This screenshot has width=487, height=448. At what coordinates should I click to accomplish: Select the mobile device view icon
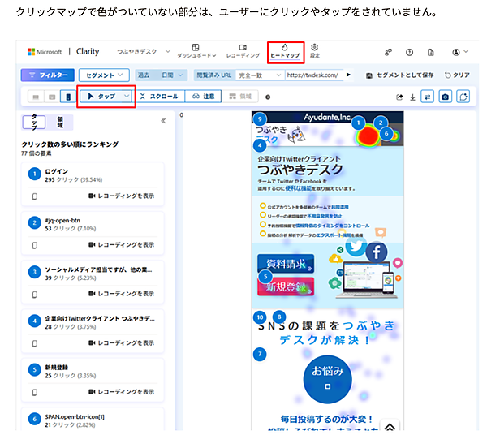pyautogui.click(x=68, y=97)
